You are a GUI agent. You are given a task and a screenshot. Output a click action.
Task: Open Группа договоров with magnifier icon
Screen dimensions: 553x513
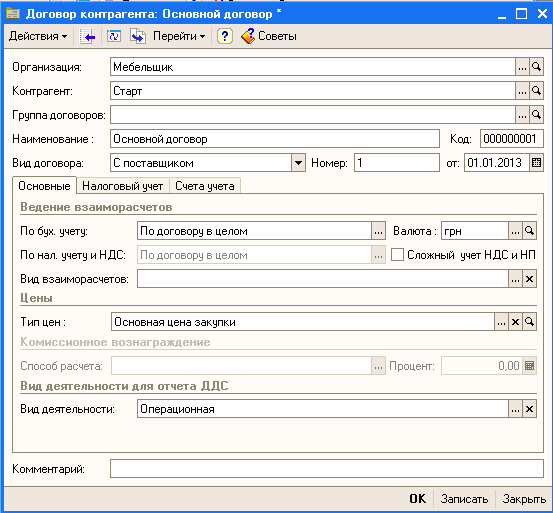[536, 115]
